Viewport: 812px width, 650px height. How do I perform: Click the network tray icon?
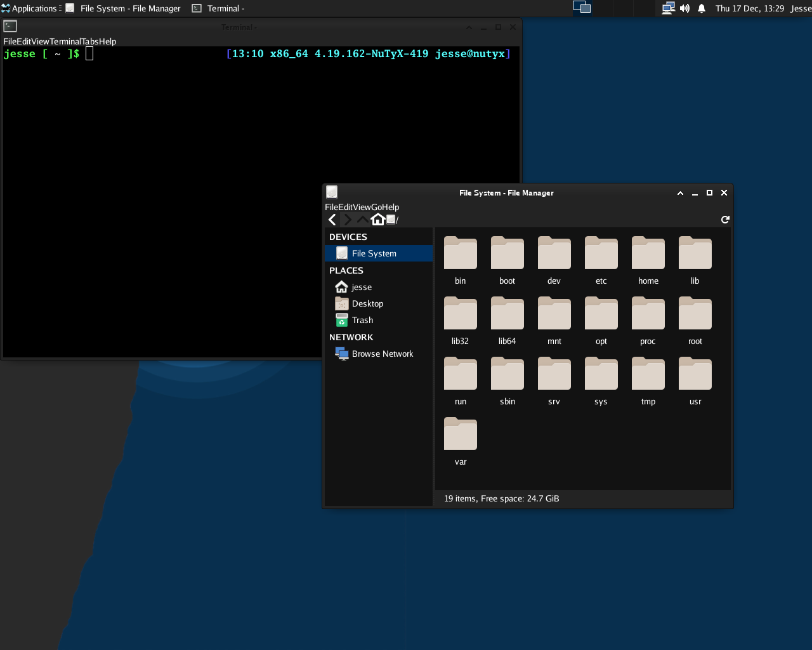tap(668, 8)
